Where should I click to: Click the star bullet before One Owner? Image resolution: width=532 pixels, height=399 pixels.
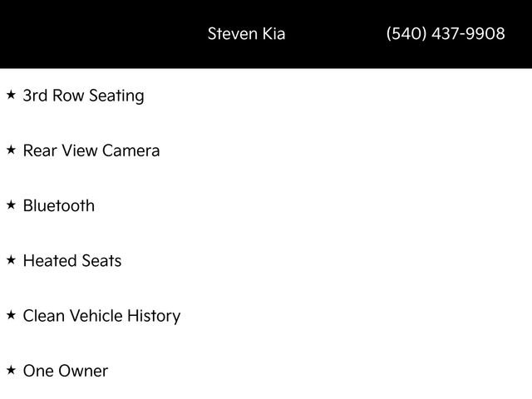coord(11,370)
